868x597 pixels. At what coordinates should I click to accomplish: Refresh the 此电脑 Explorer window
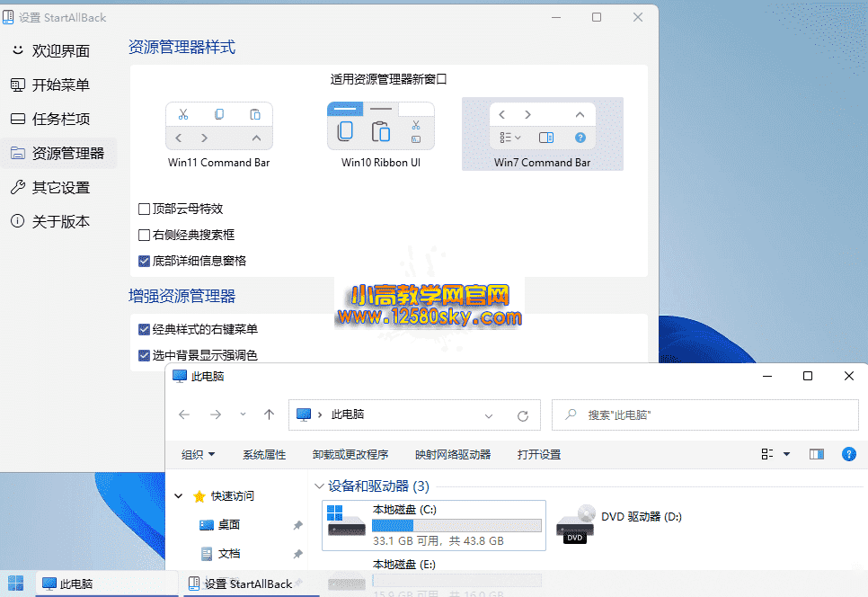(x=523, y=415)
